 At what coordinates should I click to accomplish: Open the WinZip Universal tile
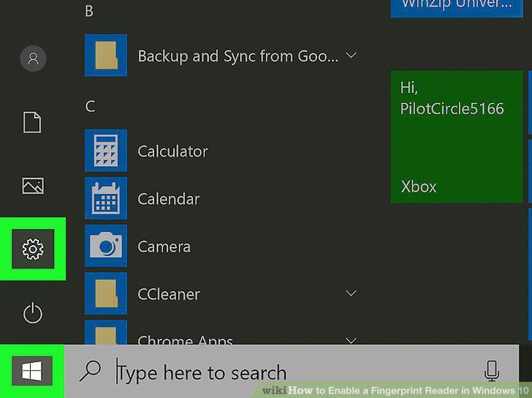coord(457,9)
